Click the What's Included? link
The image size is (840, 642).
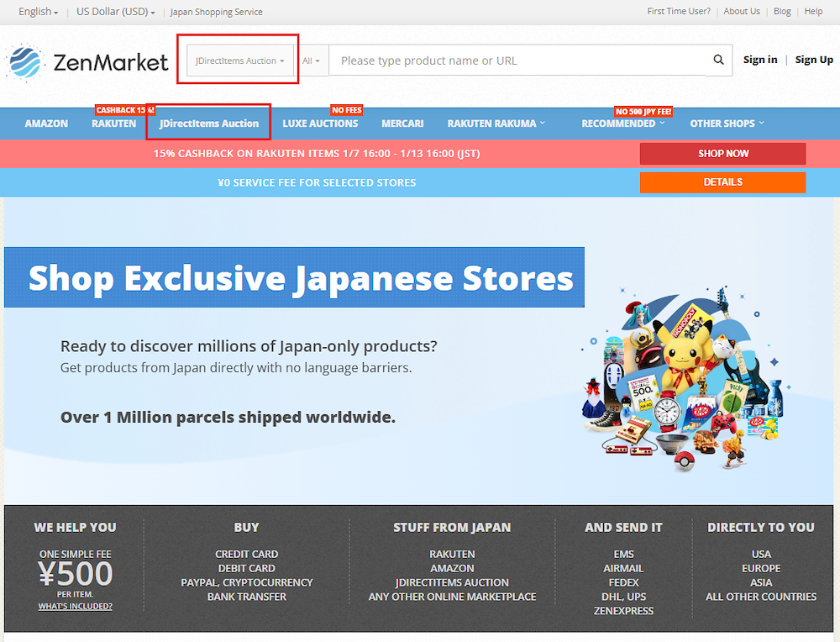click(x=75, y=606)
